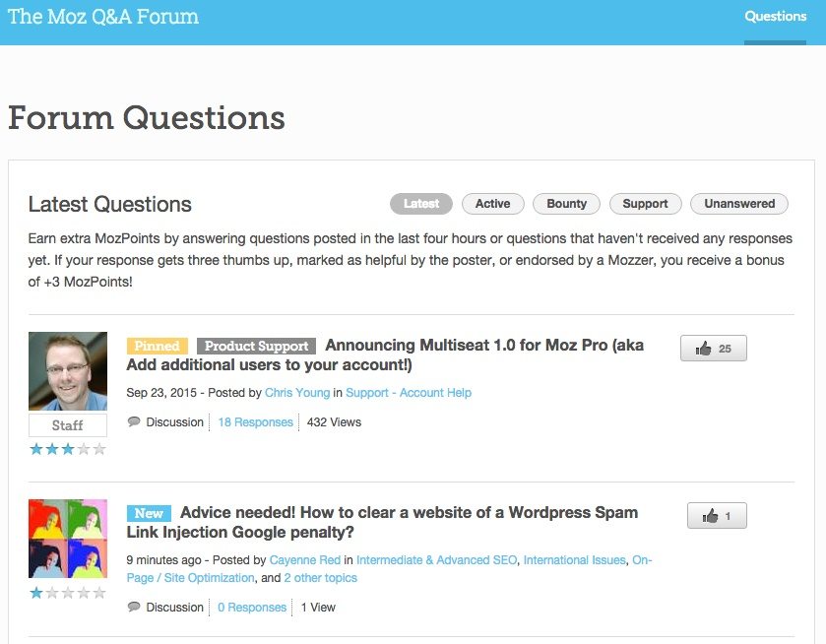The height and width of the screenshot is (644, 826).
Task: Open the Announcing Multiseat 1.0 question
Action: pyautogui.click(x=385, y=354)
